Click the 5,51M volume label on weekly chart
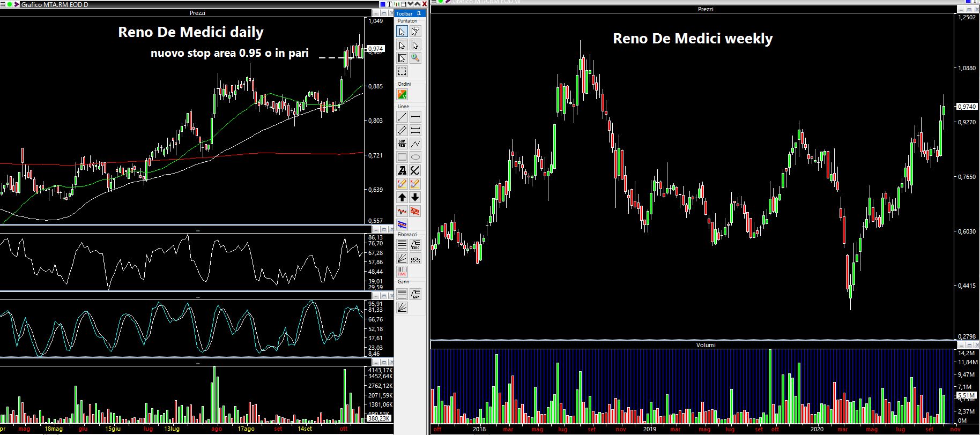 click(x=966, y=395)
